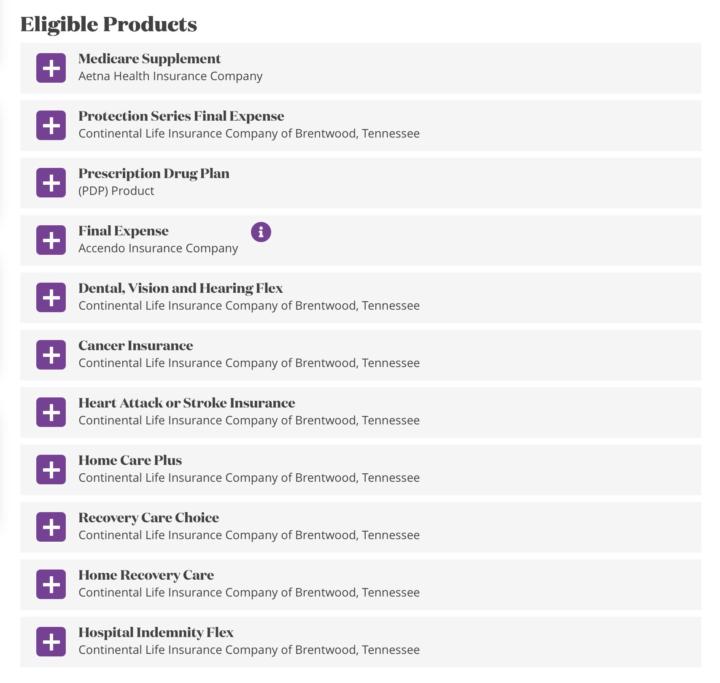
Task: Expand Heart Attack or Stroke Insurance plus icon
Action: click(51, 412)
